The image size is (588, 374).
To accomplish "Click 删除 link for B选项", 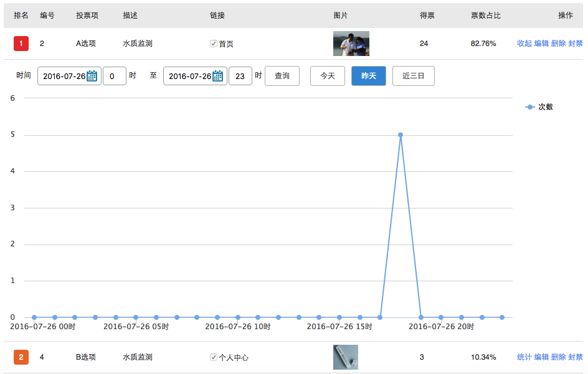I will click(x=558, y=357).
